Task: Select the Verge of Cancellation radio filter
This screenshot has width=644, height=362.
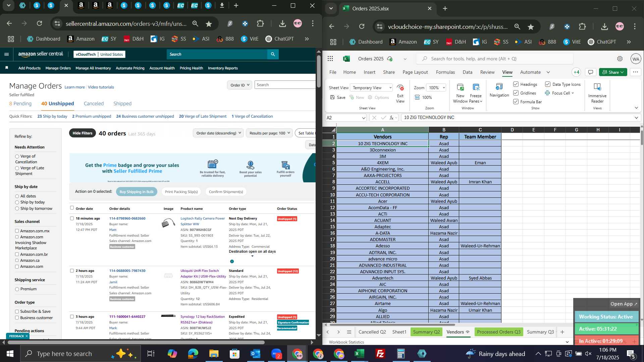Action: pos(17,157)
